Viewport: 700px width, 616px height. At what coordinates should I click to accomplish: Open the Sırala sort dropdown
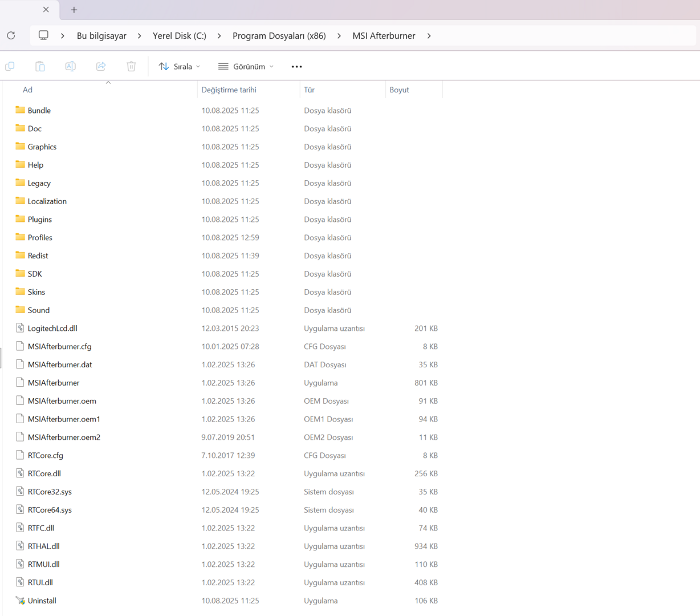coord(180,66)
